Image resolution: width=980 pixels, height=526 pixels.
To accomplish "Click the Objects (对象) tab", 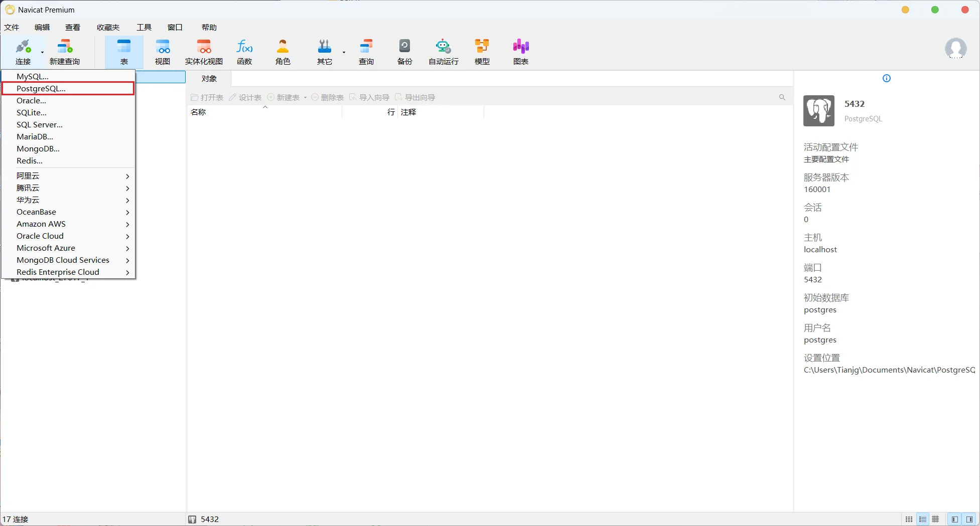I will pos(209,79).
